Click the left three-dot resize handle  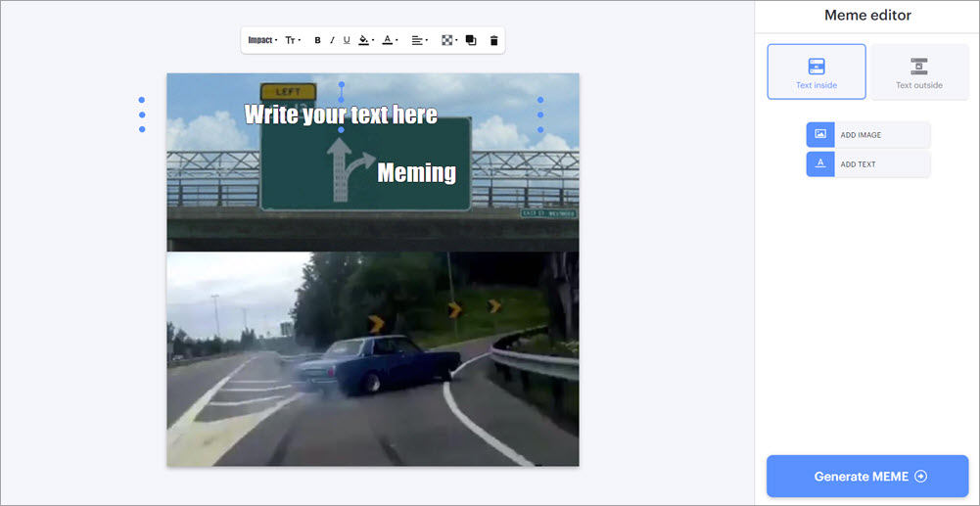[142, 115]
